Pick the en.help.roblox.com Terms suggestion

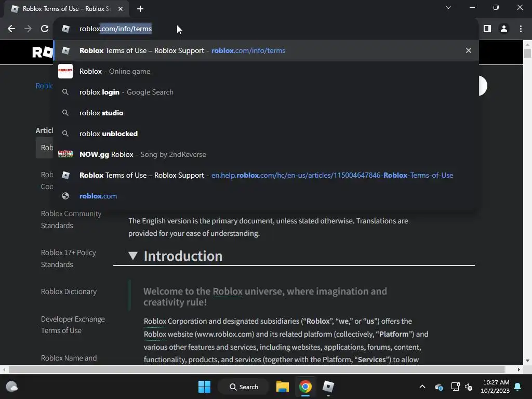click(x=266, y=175)
